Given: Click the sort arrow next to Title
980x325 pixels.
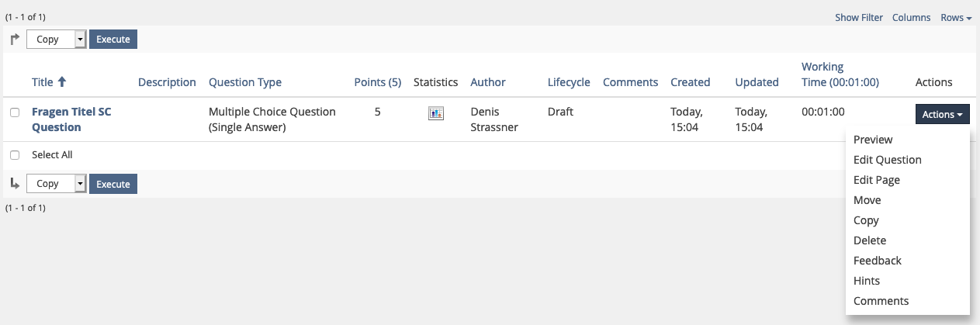Looking at the screenshot, I should click(62, 82).
